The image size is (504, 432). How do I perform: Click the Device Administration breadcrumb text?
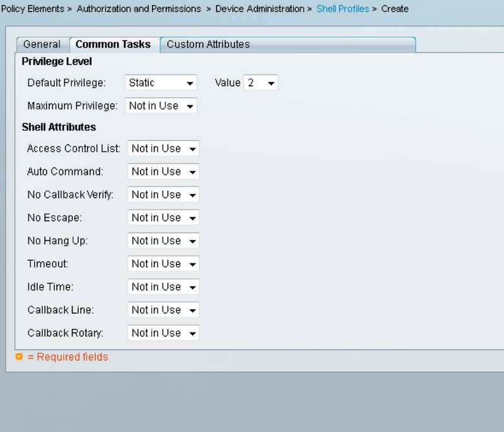tap(260, 9)
